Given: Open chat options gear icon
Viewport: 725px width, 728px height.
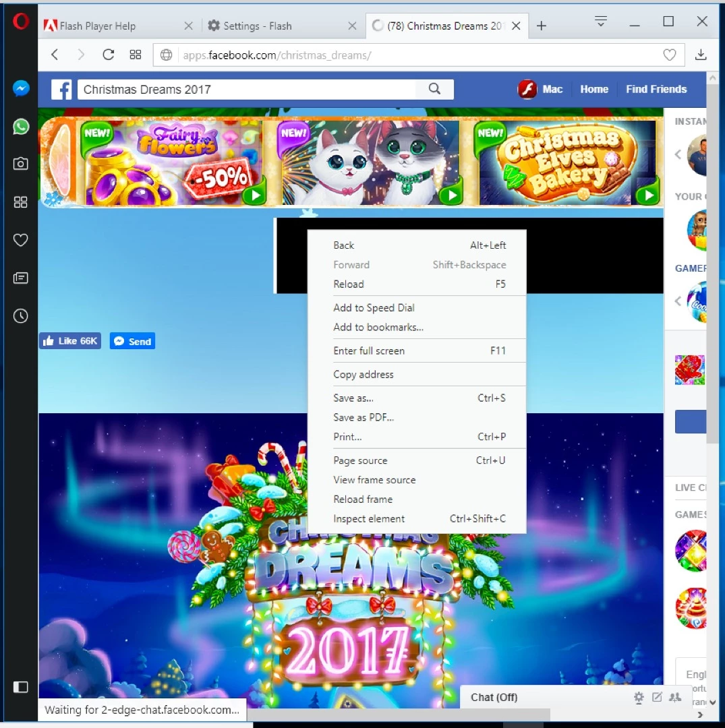Looking at the screenshot, I should tap(639, 697).
